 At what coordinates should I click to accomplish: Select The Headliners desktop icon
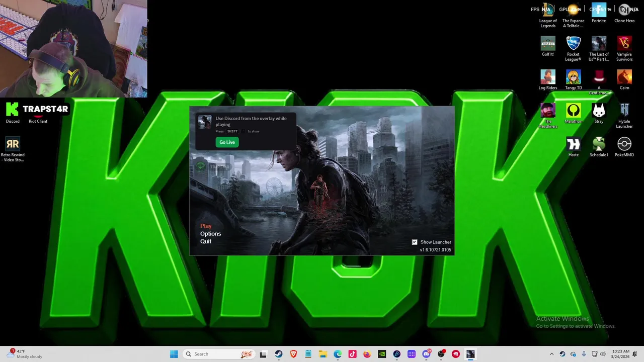pos(548,116)
